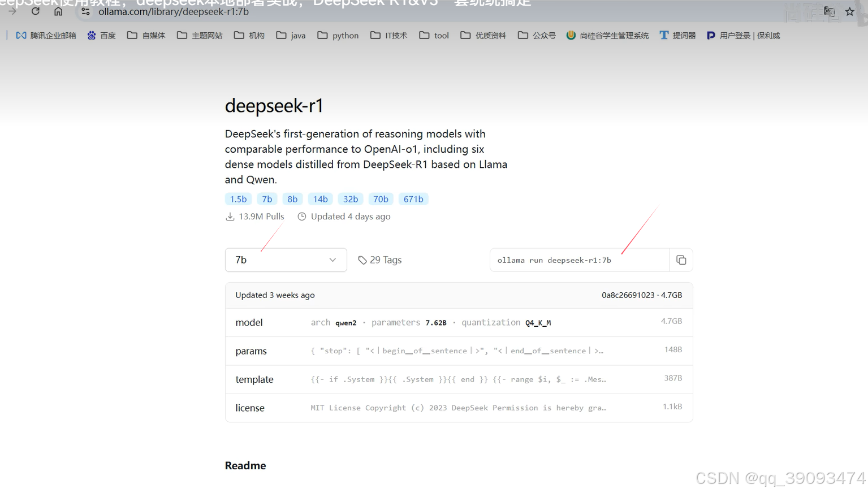868x493 pixels.
Task: Open 百度 bookmark
Action: point(101,36)
